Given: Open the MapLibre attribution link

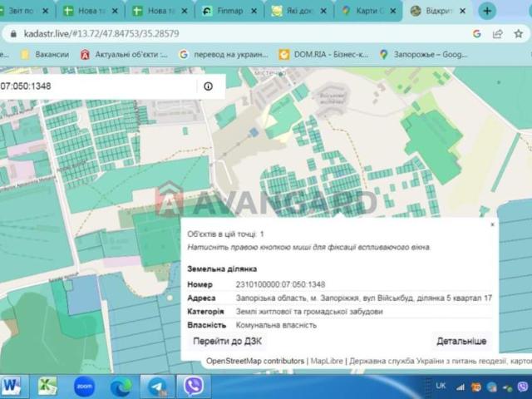Looking at the screenshot, I should [x=327, y=361].
